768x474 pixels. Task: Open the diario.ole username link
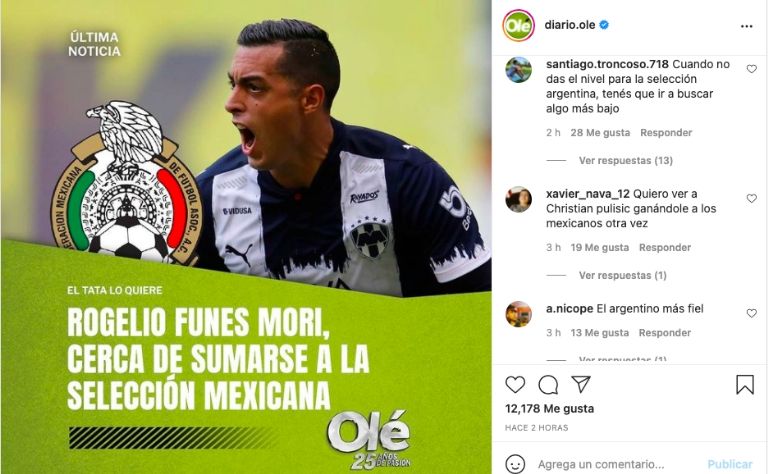570,25
